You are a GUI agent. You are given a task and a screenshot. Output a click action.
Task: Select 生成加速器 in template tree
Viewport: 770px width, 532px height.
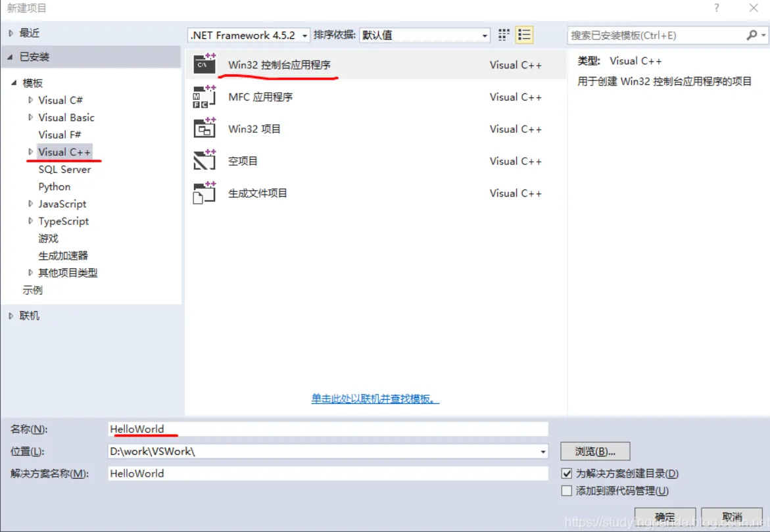click(63, 255)
